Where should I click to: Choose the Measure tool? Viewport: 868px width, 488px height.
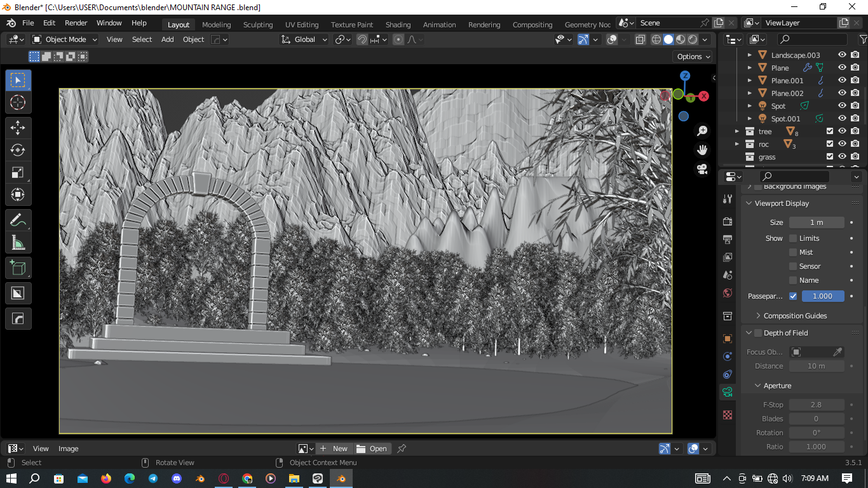[18, 243]
